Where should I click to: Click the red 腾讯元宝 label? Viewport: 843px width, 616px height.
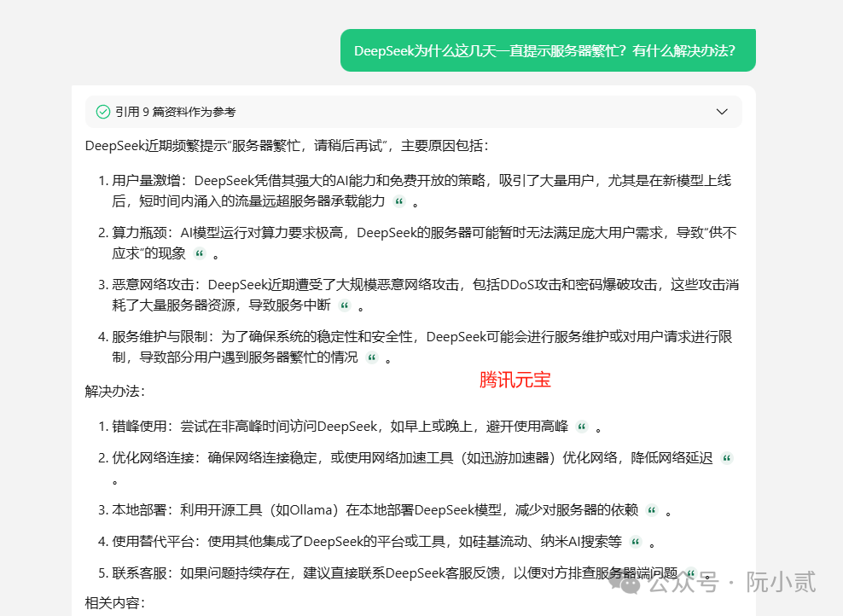click(x=515, y=381)
